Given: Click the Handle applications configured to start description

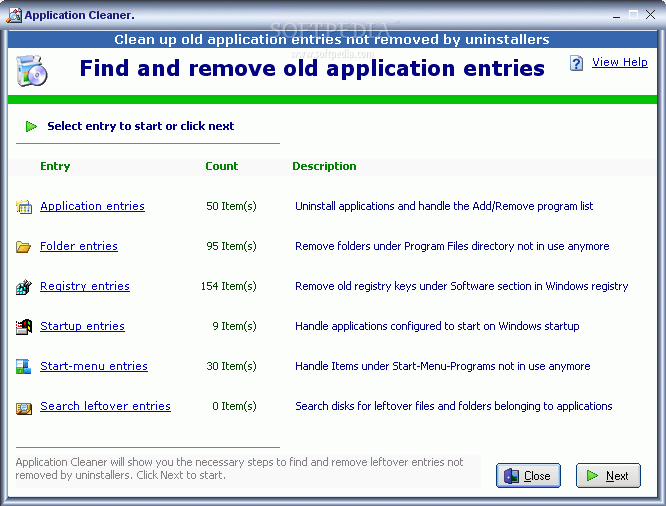Looking at the screenshot, I should coord(437,326).
